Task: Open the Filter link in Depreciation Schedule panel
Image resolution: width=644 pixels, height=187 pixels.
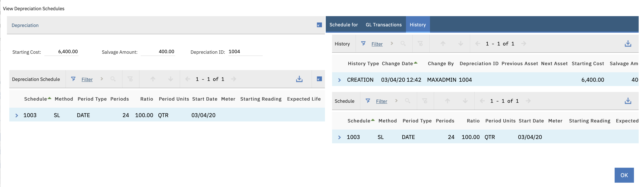Action: (x=87, y=79)
